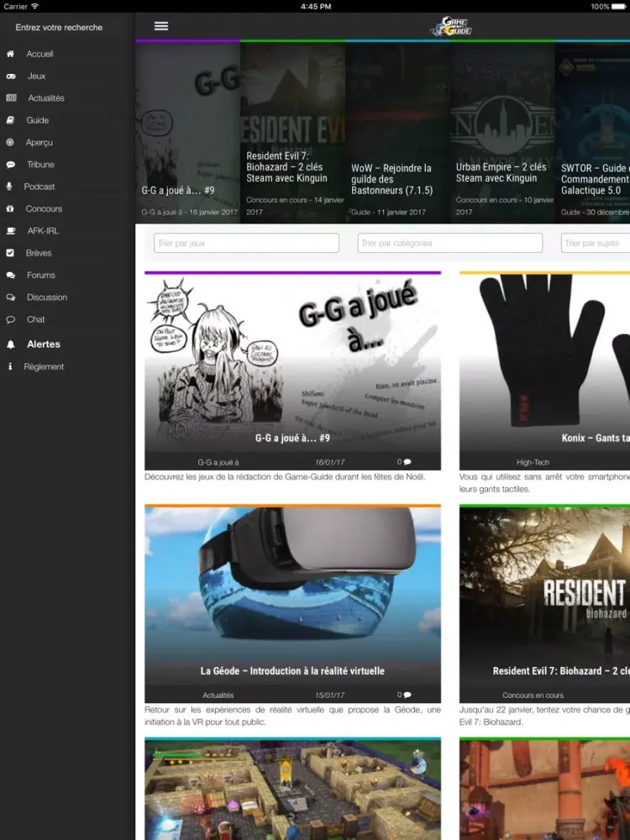Select Brèves in the sidebar
630x840 pixels.
[39, 253]
